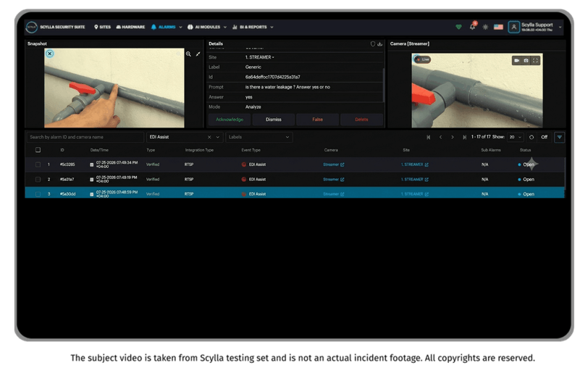Open the Sites menu
The image size is (588, 376).
(x=102, y=27)
